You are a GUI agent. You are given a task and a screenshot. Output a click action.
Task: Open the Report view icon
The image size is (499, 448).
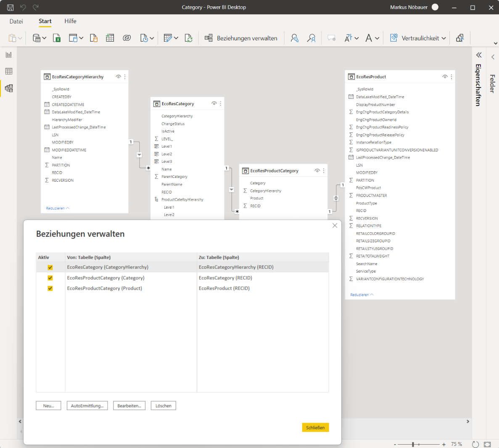tap(9, 55)
